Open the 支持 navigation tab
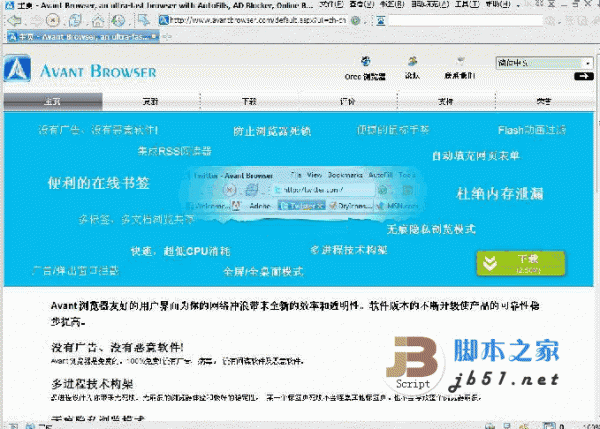Viewport: 600px width, 429px height. coord(446,101)
